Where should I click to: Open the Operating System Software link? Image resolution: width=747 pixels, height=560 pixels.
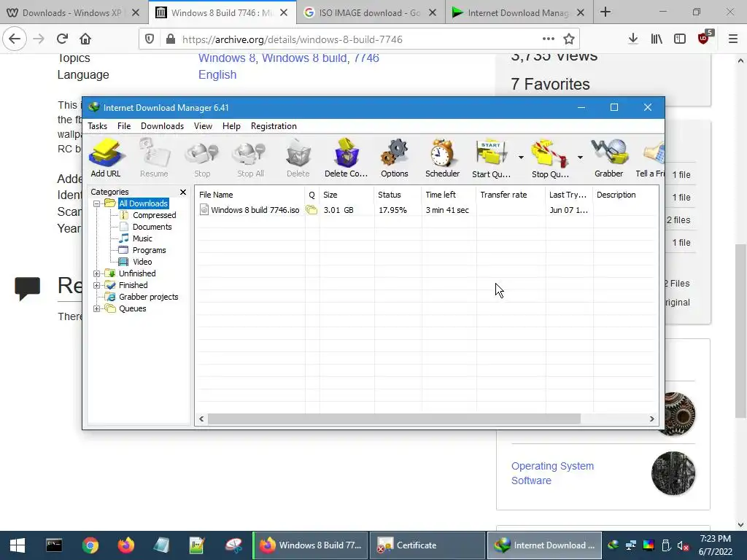pyautogui.click(x=553, y=473)
